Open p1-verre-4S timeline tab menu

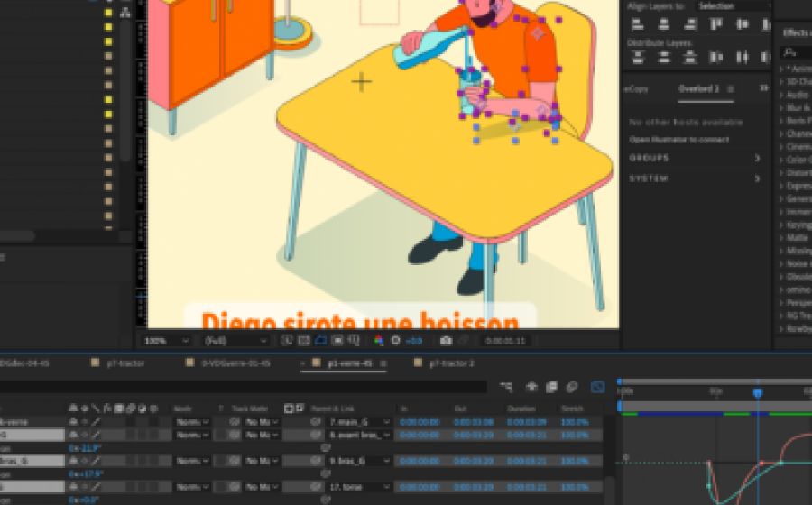(383, 363)
